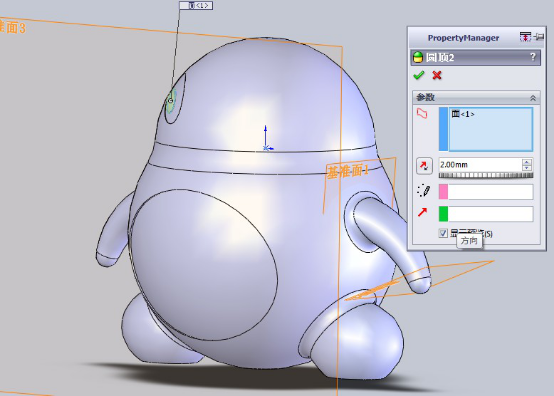The height and width of the screenshot is (396, 554).
Task: Confirm the dome with green checkmark
Action: [x=419, y=75]
